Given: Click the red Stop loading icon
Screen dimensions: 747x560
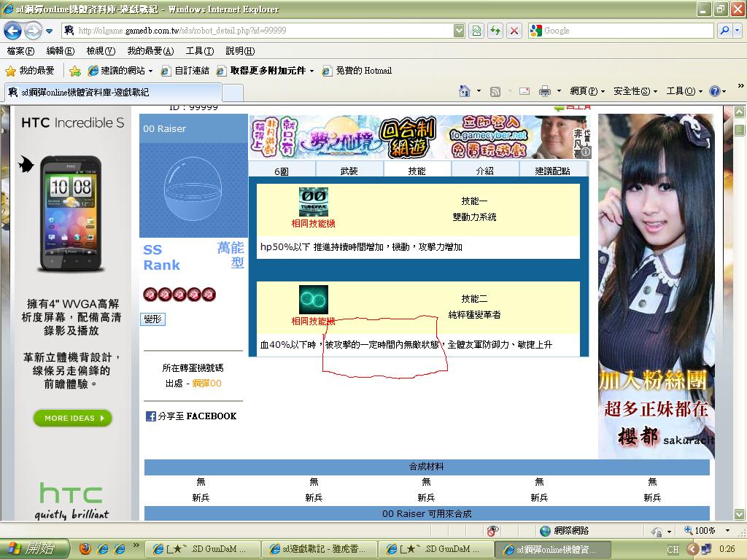Looking at the screenshot, I should click(514, 31).
